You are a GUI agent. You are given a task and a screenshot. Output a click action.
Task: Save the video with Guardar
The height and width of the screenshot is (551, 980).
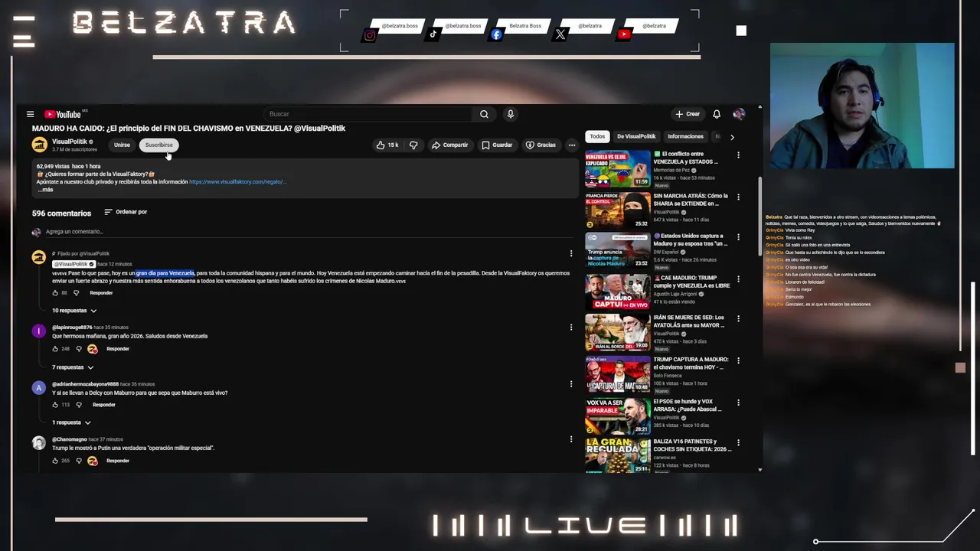(497, 145)
